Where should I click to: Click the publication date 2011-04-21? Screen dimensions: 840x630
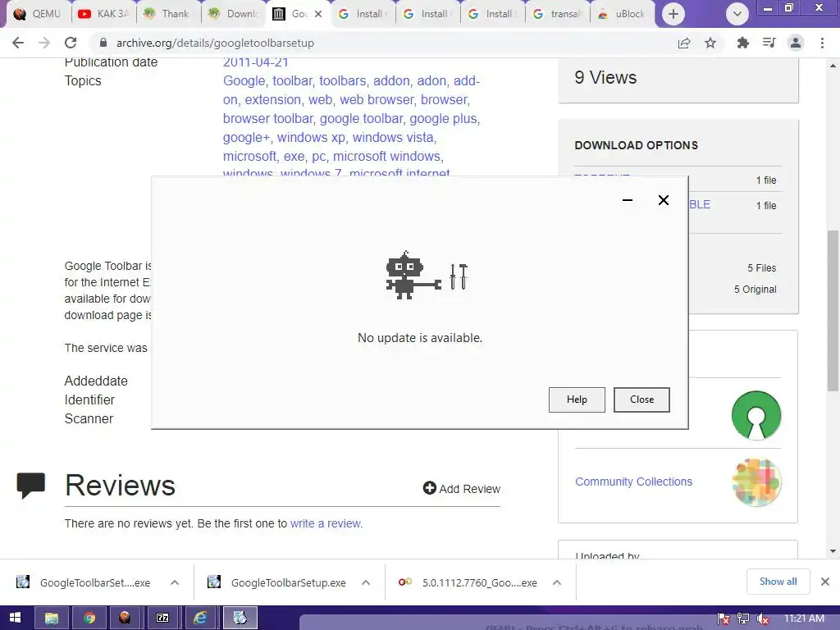point(256,62)
